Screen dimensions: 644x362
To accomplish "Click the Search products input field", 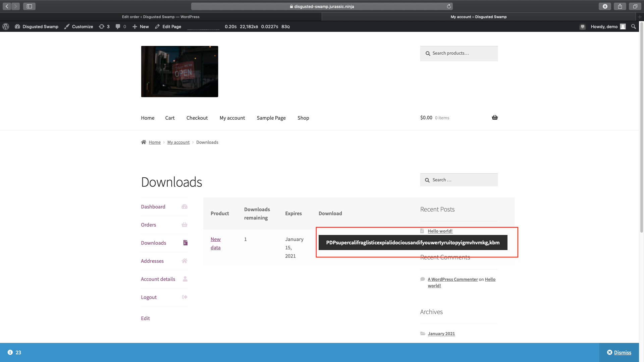I will click(459, 53).
